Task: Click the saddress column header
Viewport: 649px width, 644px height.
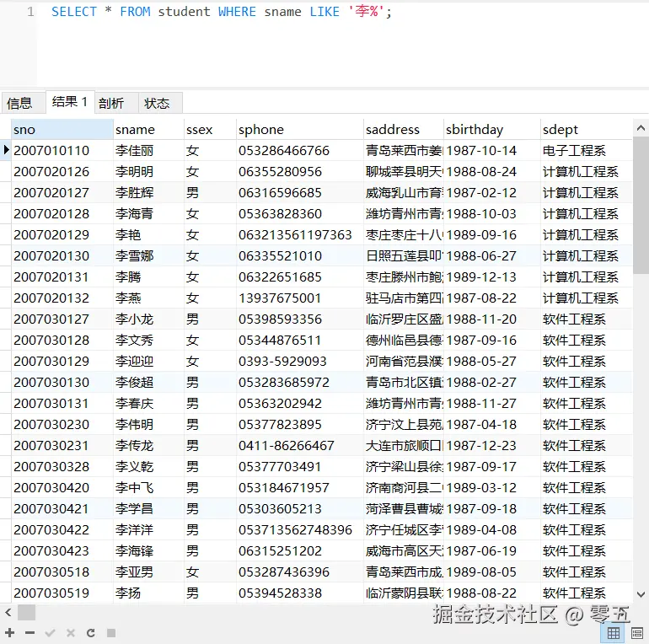Action: coord(404,130)
